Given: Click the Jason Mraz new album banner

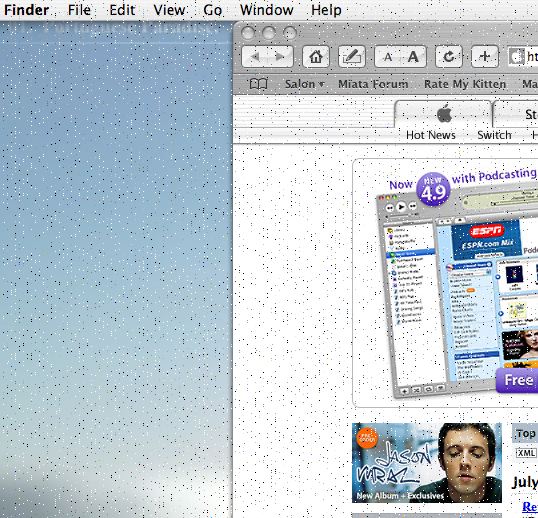Looking at the screenshot, I should point(427,463).
